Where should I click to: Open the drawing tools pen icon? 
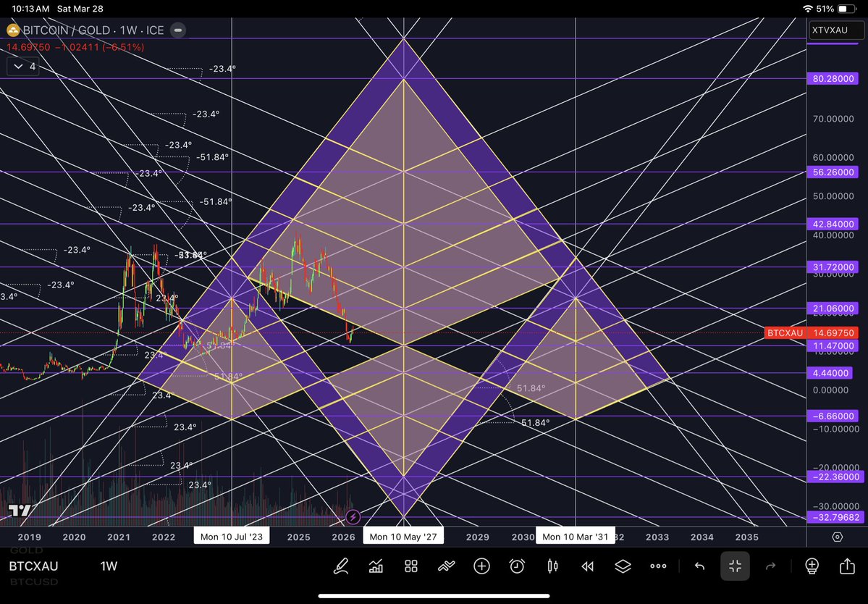click(x=340, y=566)
